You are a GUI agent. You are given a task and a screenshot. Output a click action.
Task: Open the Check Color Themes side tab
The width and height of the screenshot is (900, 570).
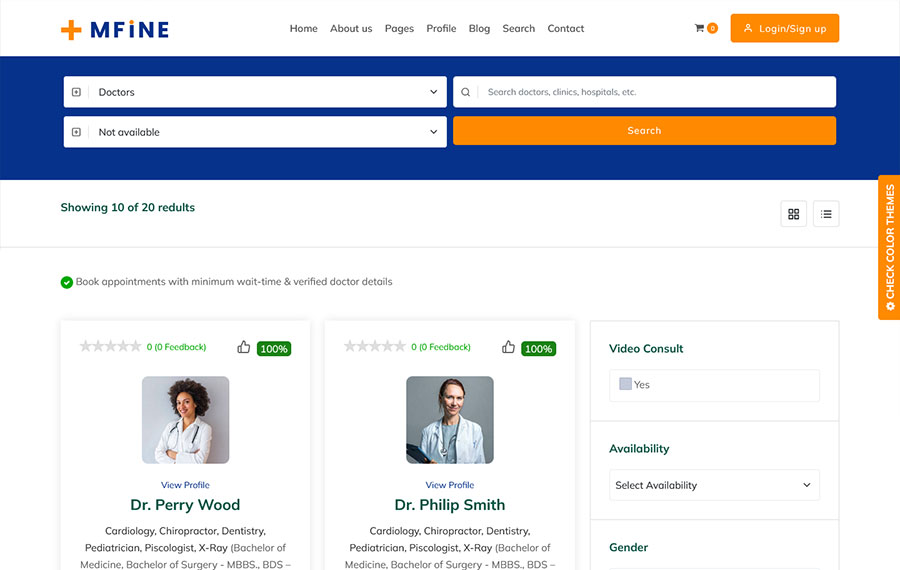(x=889, y=247)
